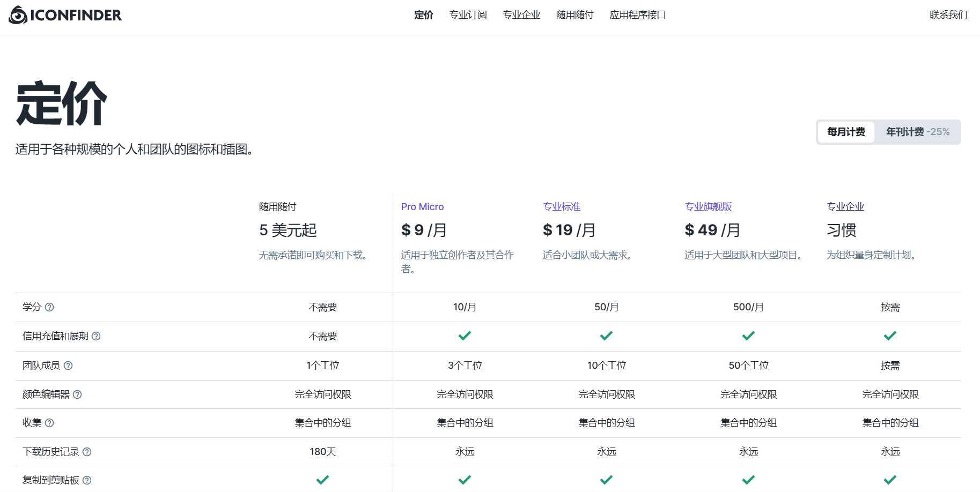
Task: Open the 专业旗舰版 plan link
Action: 708,207
